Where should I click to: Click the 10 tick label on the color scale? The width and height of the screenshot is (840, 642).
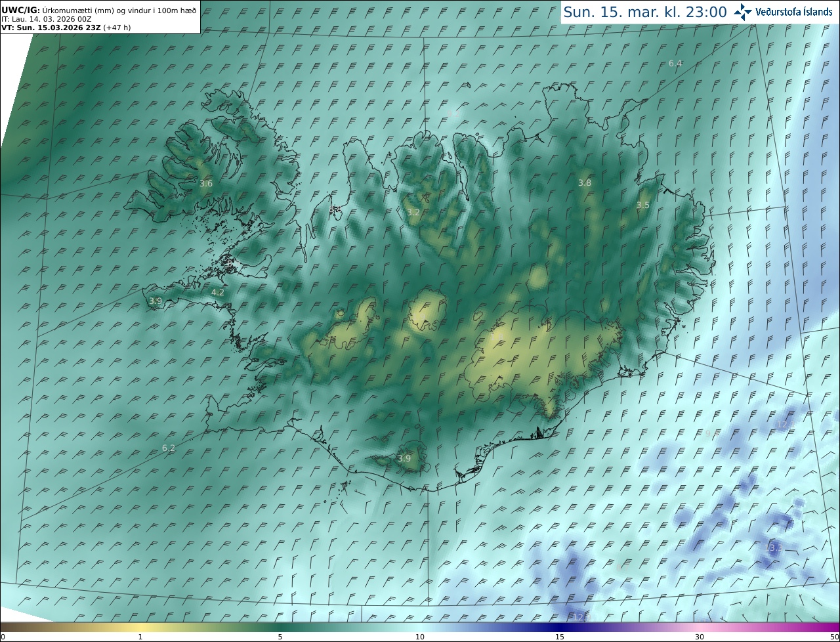click(x=420, y=637)
